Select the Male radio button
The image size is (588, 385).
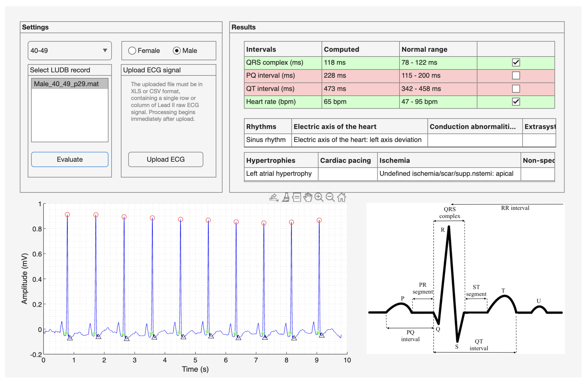pyautogui.click(x=177, y=51)
